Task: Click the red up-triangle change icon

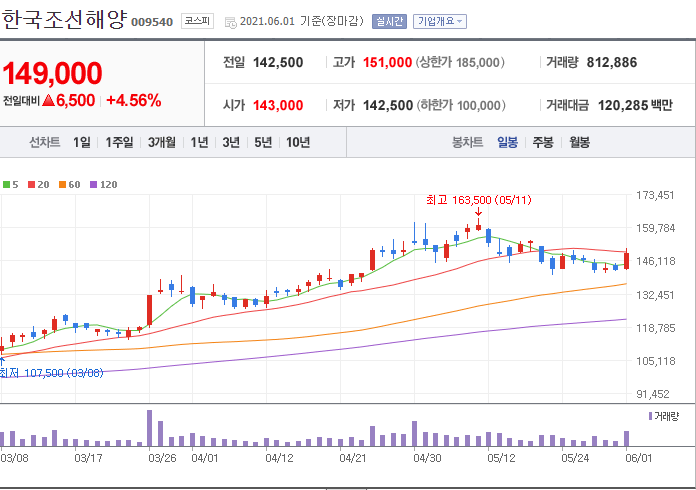Action: 48,100
